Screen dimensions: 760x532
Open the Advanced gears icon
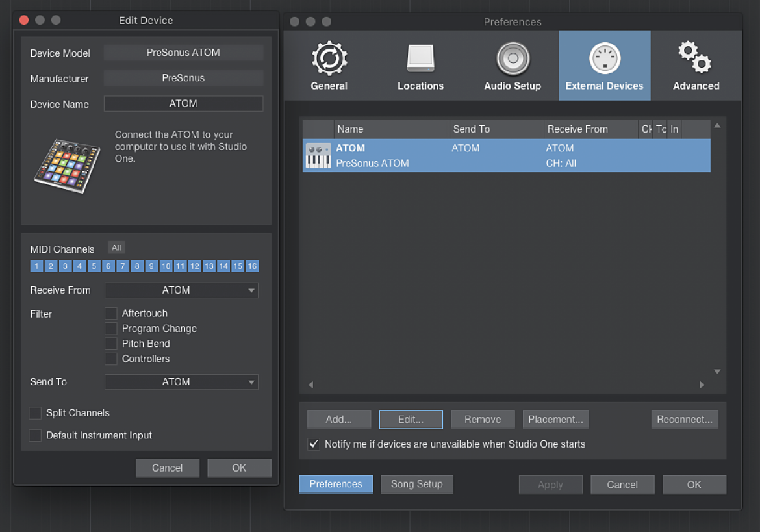coord(695,58)
